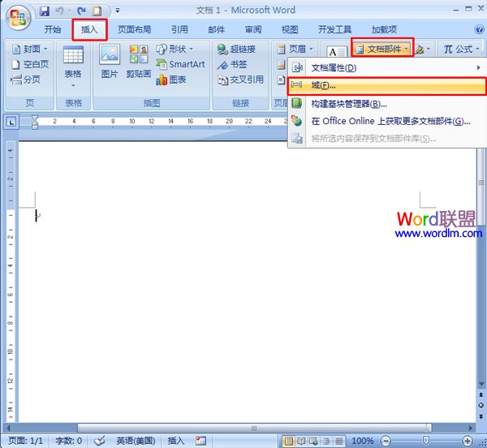Viewport: 487px width, 448px height.
Task: Click the horizontal scrollbar right arrow
Action: tap(470, 429)
